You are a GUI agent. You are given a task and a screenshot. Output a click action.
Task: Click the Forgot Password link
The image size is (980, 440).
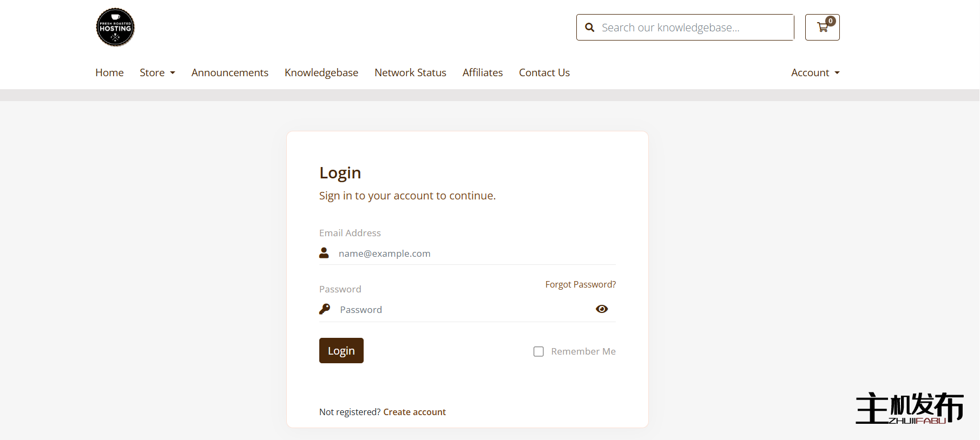(580, 284)
